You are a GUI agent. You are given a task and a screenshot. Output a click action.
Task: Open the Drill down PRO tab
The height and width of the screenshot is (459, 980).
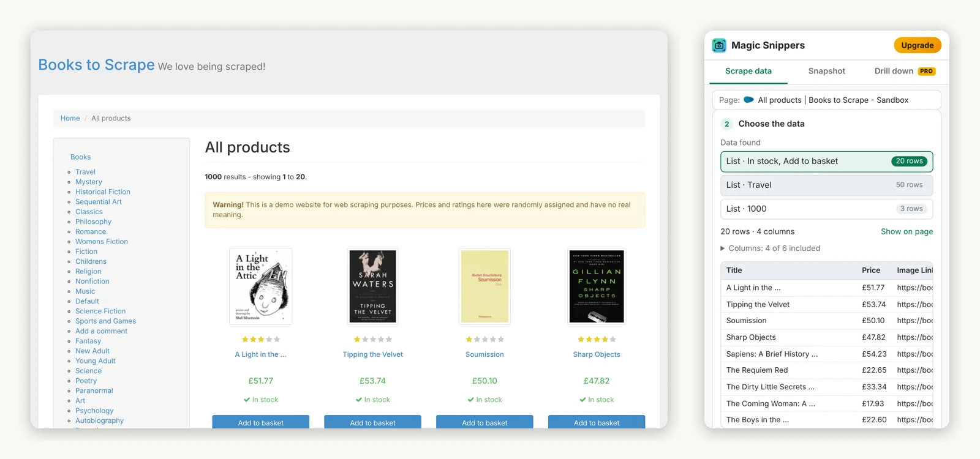[x=905, y=71]
